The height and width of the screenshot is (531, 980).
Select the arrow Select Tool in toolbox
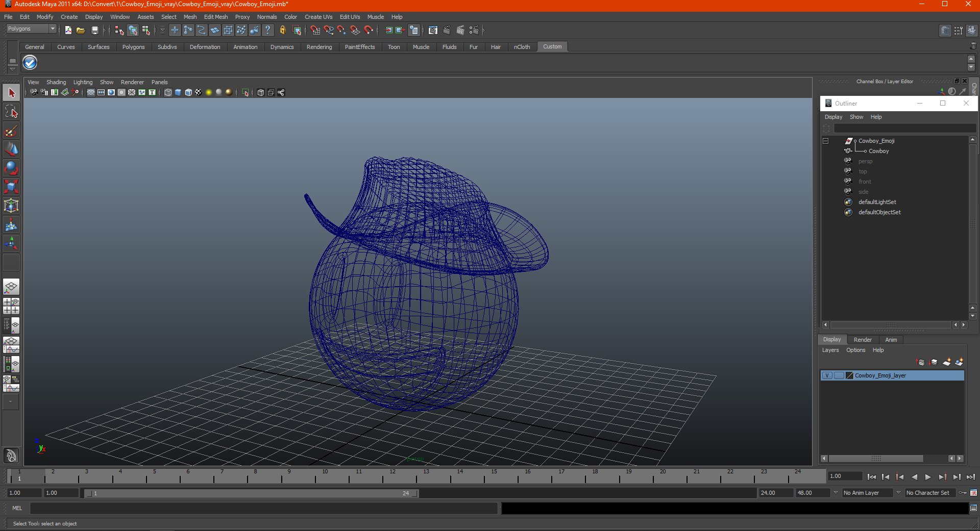pos(11,93)
